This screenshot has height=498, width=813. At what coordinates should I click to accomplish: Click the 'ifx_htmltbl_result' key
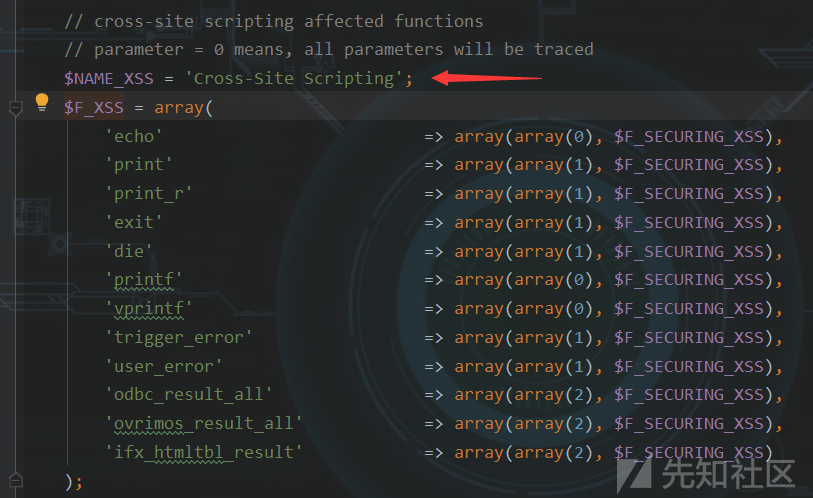[204, 452]
